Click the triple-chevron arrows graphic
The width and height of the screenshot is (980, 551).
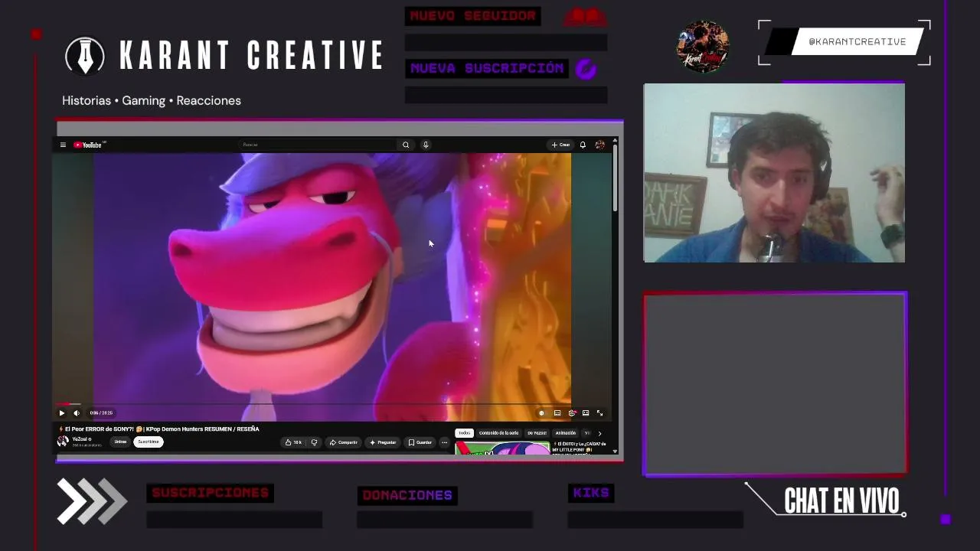[92, 501]
